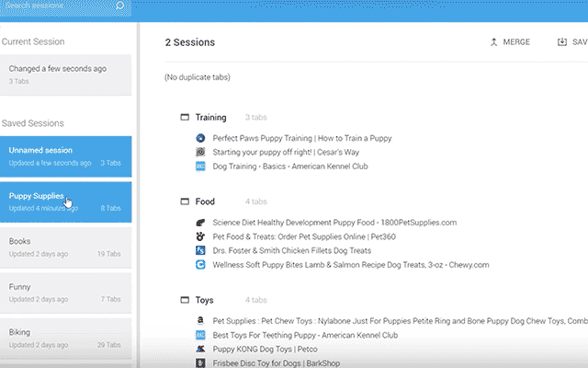Open the Funny saved session
The height and width of the screenshot is (368, 588).
(x=66, y=292)
